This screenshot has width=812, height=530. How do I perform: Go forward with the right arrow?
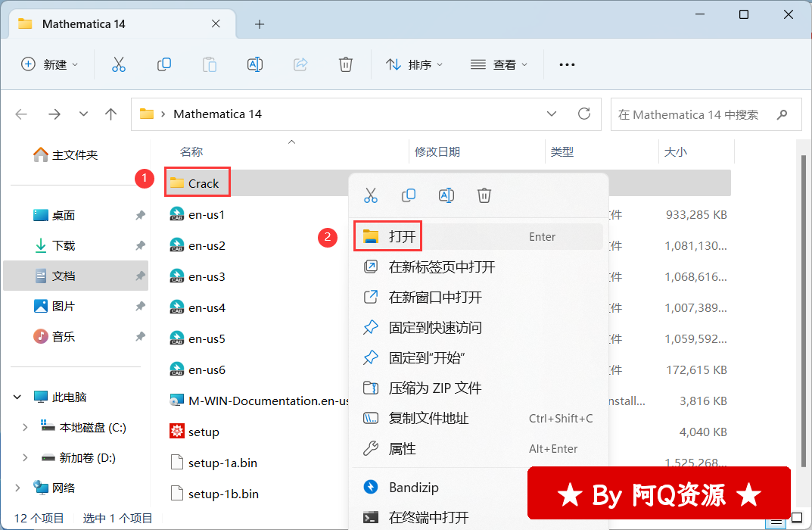pyautogui.click(x=54, y=114)
